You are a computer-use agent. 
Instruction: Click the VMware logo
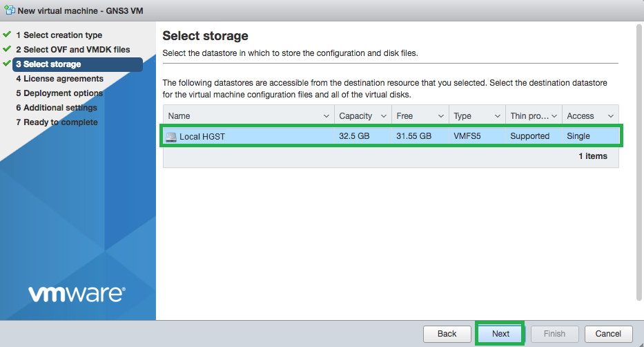coord(77,293)
